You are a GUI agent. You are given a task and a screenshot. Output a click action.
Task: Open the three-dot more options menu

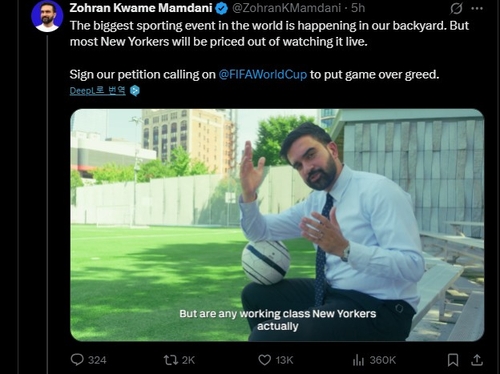(x=477, y=9)
